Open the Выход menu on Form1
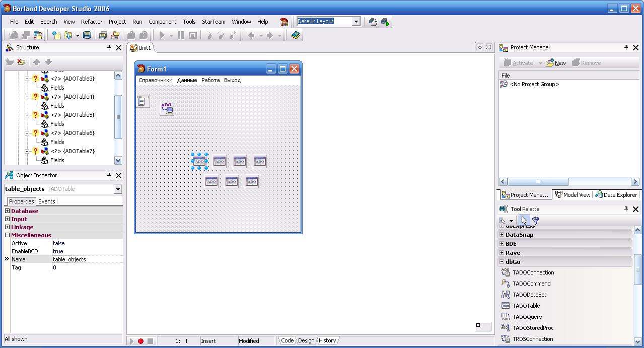Image resolution: width=644 pixels, height=348 pixels. pyautogui.click(x=233, y=80)
